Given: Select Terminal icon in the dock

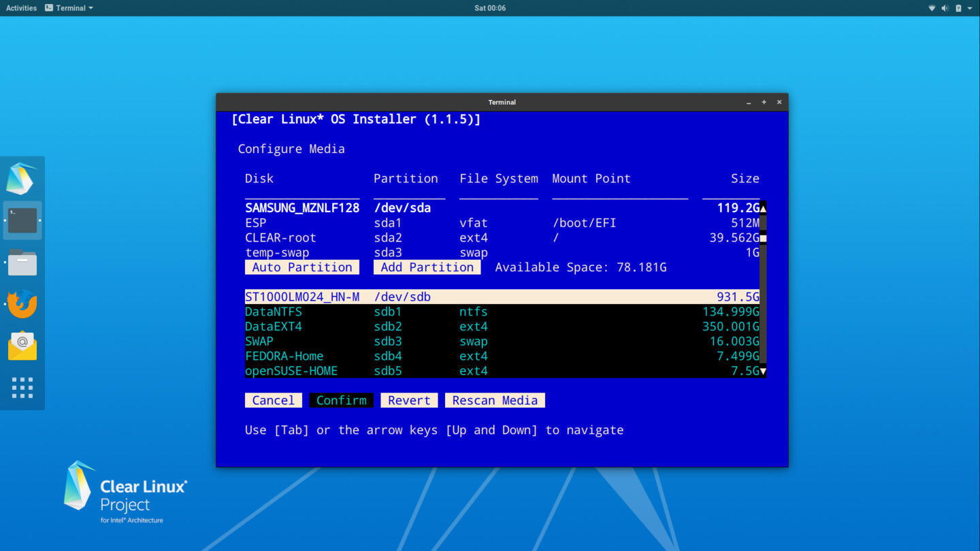Looking at the screenshot, I should click(x=22, y=220).
